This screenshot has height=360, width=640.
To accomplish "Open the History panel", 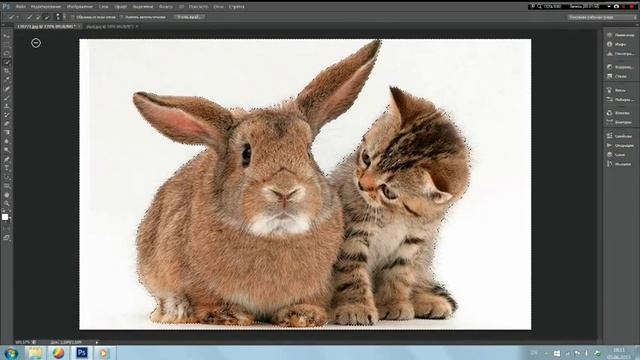I will [x=620, y=164].
